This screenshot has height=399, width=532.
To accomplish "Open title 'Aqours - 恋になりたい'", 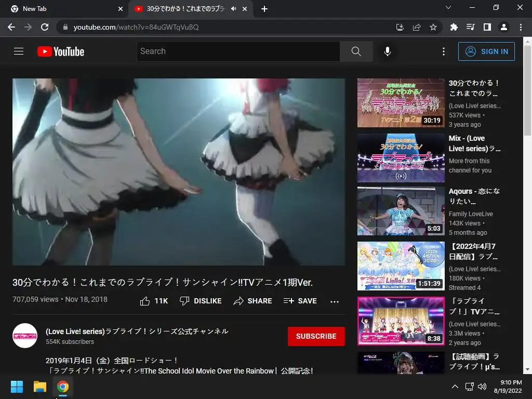I will point(474,196).
